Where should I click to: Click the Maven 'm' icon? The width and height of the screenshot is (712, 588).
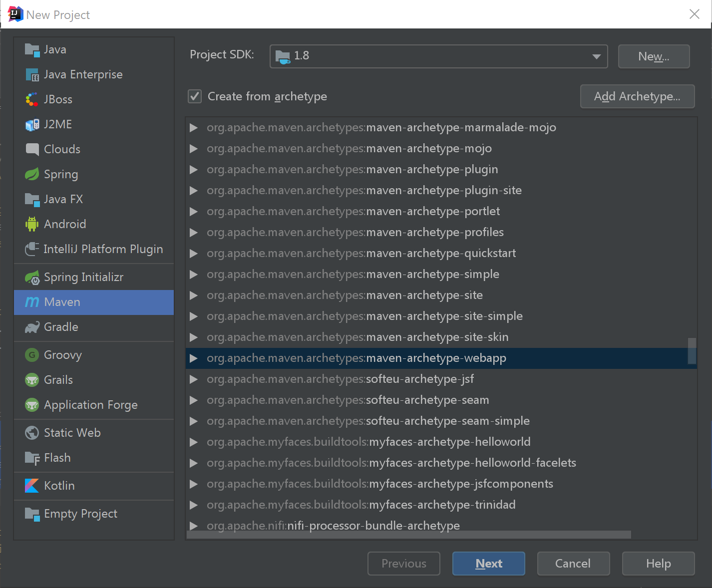(32, 302)
